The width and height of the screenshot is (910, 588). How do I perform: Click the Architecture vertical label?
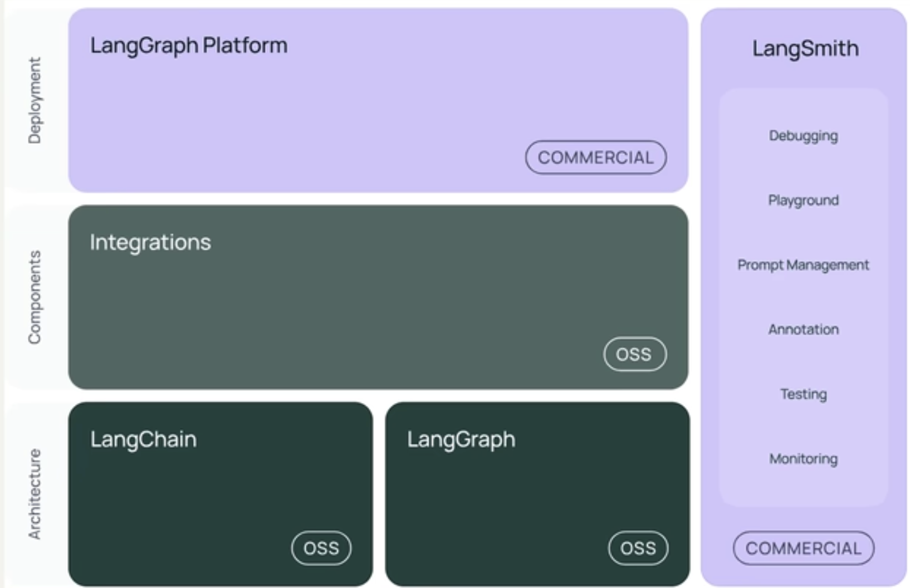click(x=35, y=494)
